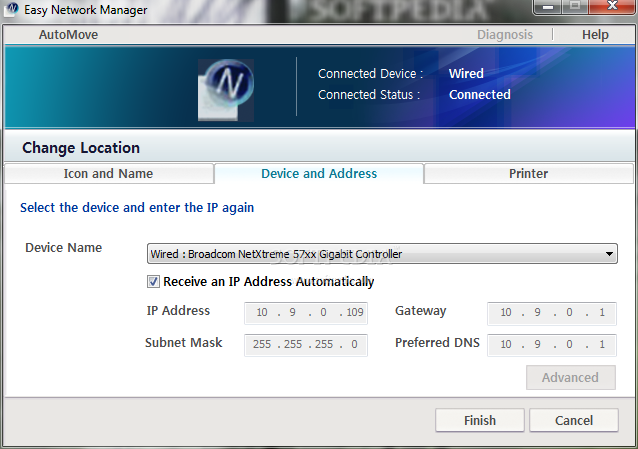
Task: Click the Preferred DNS address field
Action: tap(552, 345)
